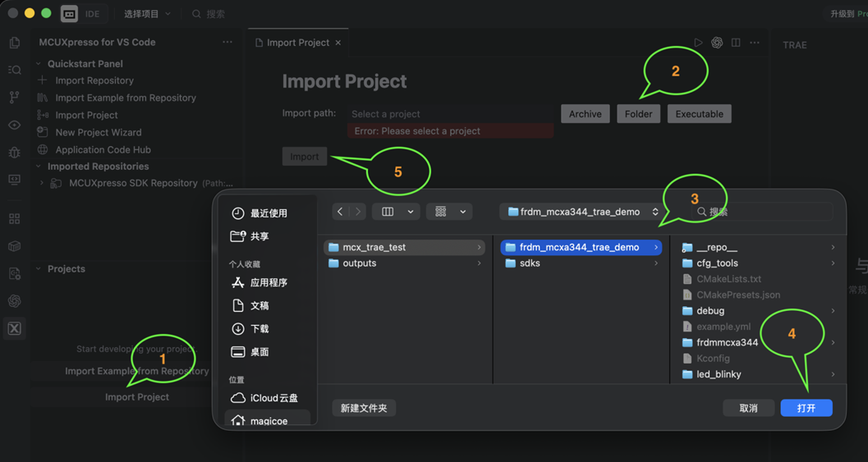Click the Archive button
The width and height of the screenshot is (868, 462).
586,114
